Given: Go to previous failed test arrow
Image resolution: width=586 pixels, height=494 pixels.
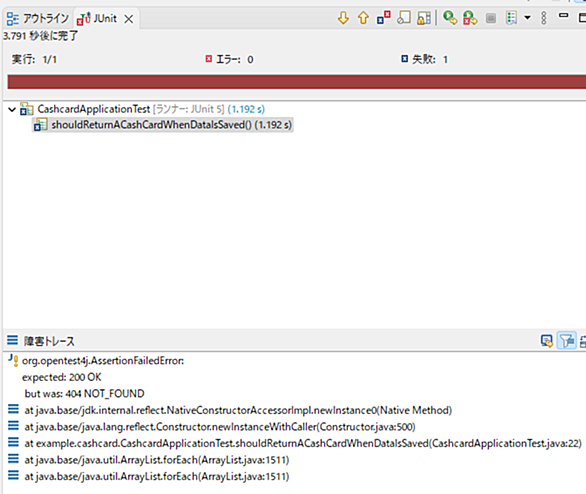Looking at the screenshot, I should tap(363, 18).
